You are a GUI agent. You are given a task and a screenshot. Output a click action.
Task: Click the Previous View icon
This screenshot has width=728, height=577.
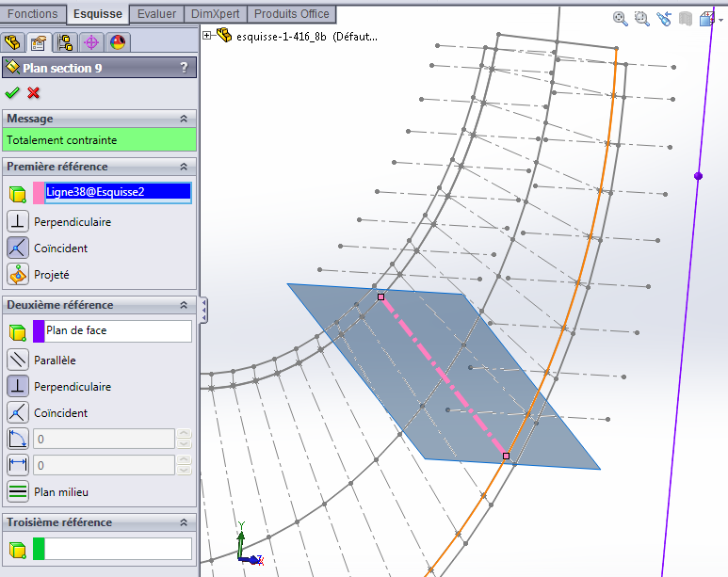point(664,19)
